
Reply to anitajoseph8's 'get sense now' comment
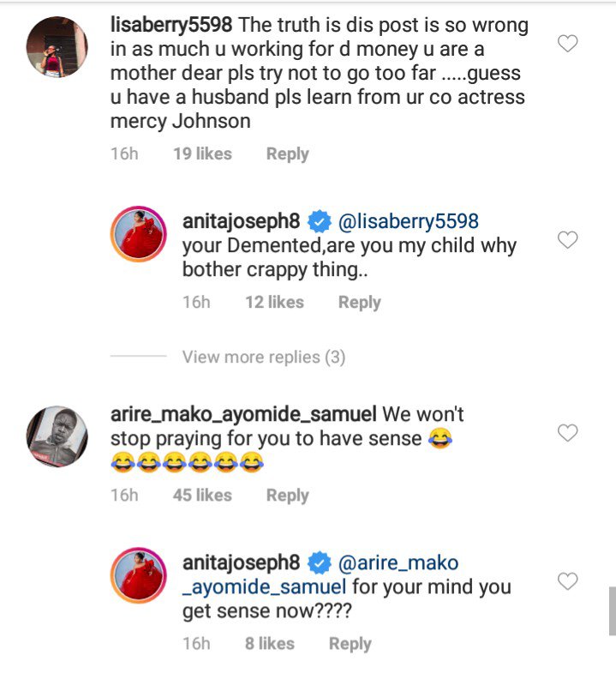pos(350,644)
